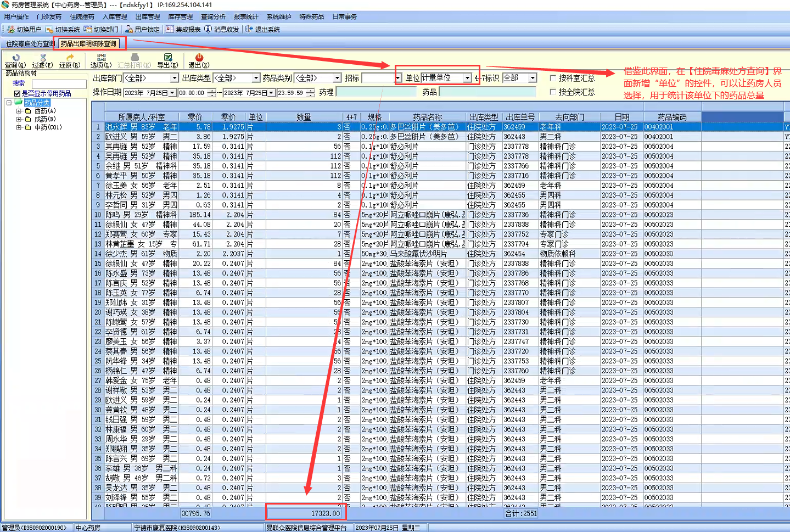Click the 搜索 input field
This screenshot has height=532, width=790.
(x=59, y=83)
